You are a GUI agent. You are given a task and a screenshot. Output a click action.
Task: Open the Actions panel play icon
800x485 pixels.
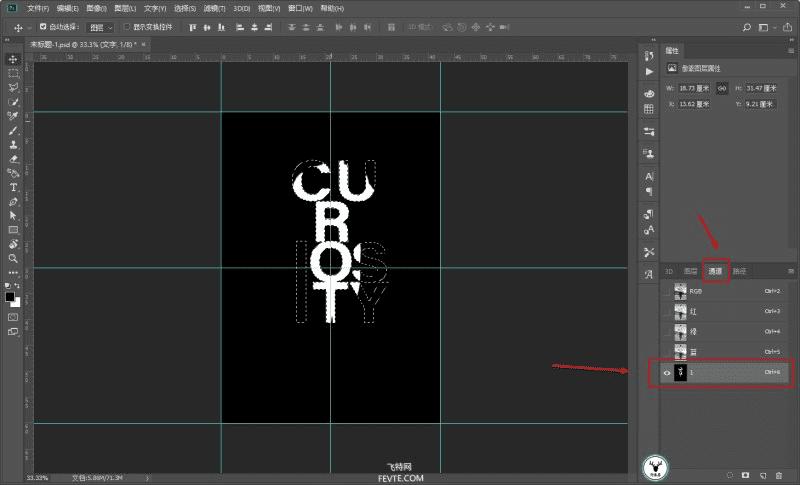click(649, 72)
